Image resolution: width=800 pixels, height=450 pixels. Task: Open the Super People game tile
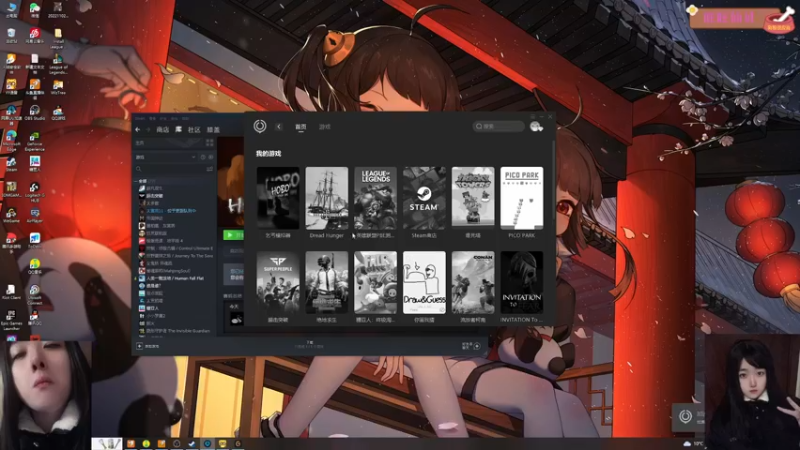click(278, 282)
